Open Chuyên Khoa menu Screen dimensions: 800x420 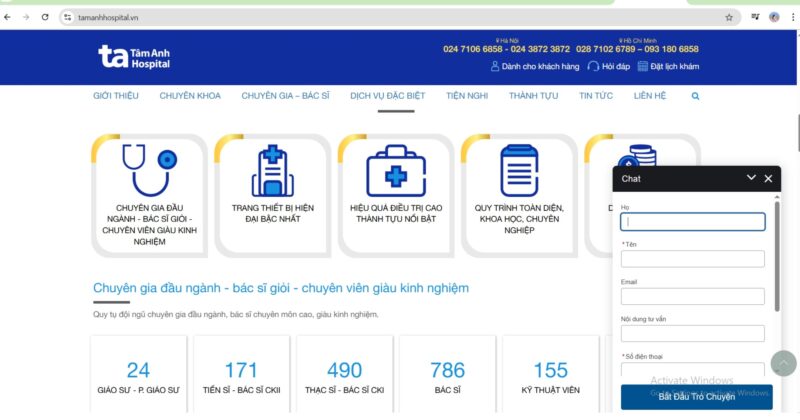(x=190, y=95)
